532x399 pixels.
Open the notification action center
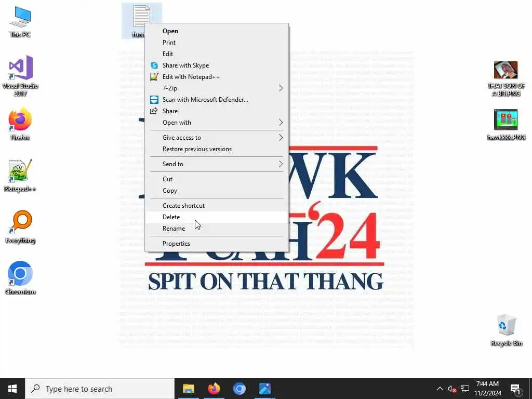[515, 389]
